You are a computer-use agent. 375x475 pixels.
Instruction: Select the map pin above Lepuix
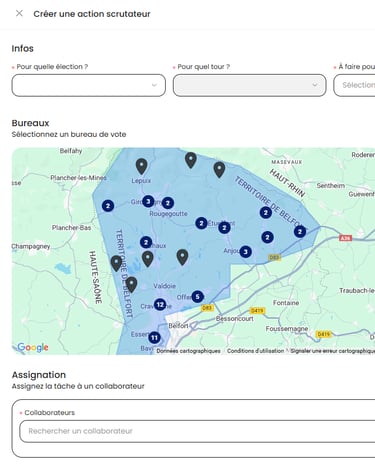142,166
